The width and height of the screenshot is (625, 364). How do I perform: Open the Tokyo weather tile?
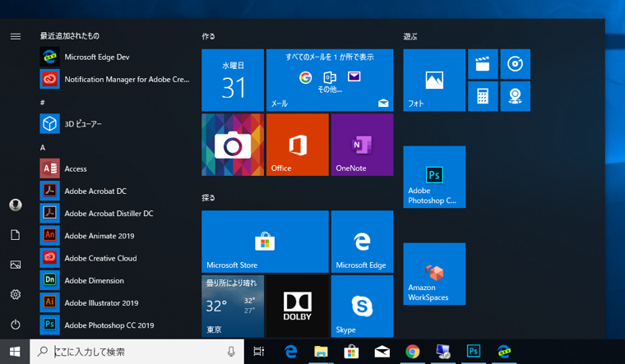pos(233,306)
